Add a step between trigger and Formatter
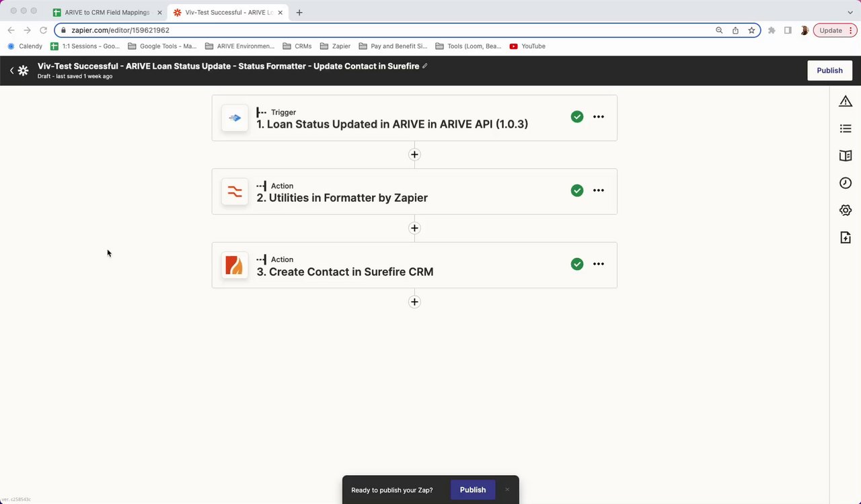The height and width of the screenshot is (504, 861). (x=414, y=155)
